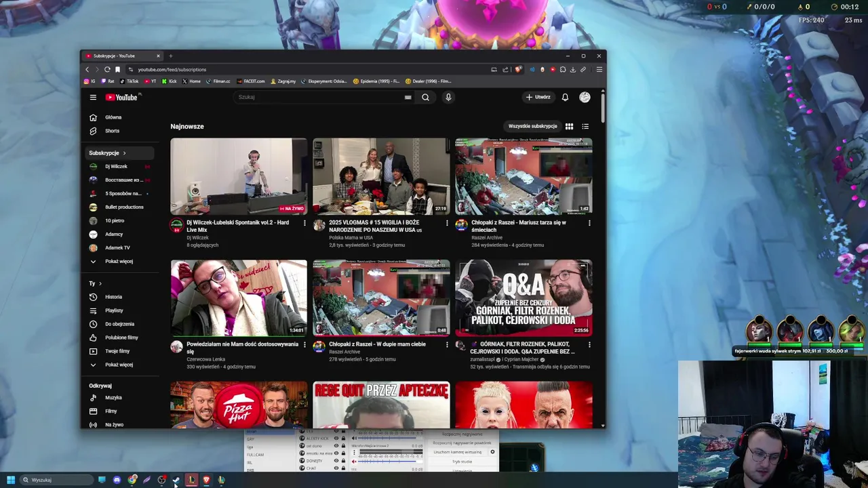Toggle lock on DONEJTY source in OBS
This screenshot has width=868, height=488.
point(343,461)
